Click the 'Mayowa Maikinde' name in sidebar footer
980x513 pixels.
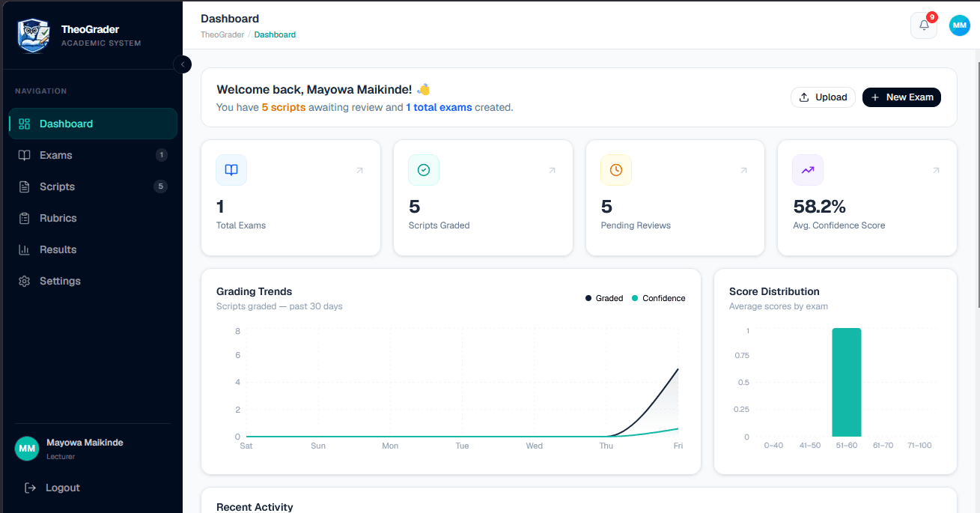pyautogui.click(x=85, y=443)
